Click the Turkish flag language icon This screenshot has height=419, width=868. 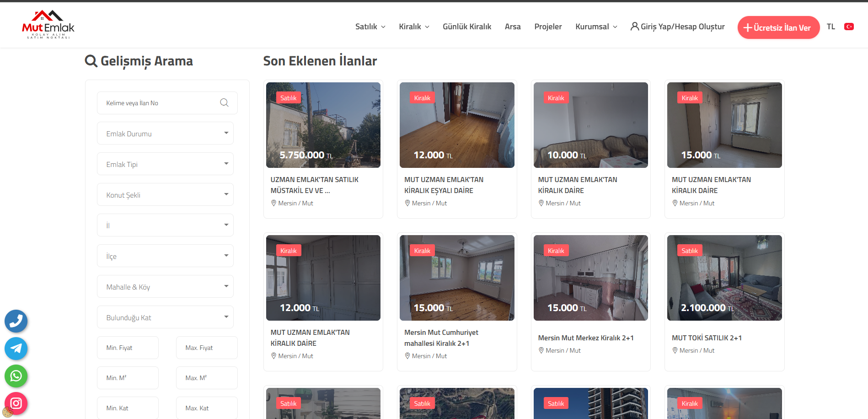coord(849,27)
